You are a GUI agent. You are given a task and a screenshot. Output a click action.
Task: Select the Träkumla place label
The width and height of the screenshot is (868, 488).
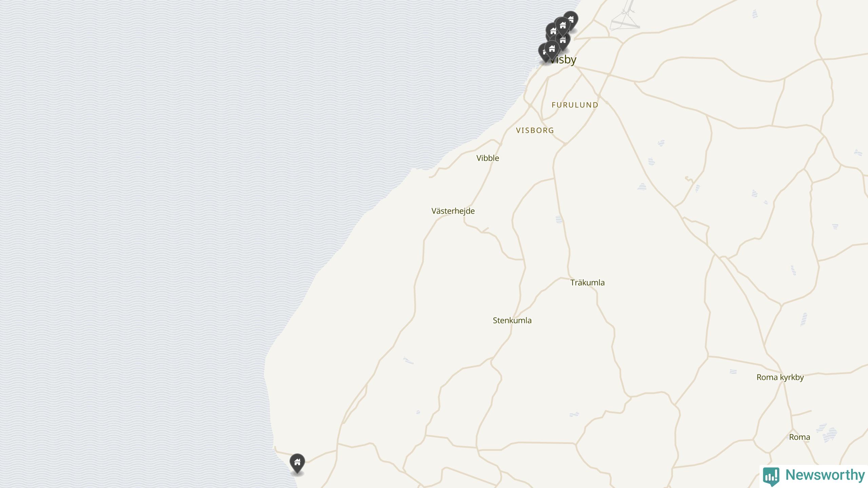pos(587,283)
